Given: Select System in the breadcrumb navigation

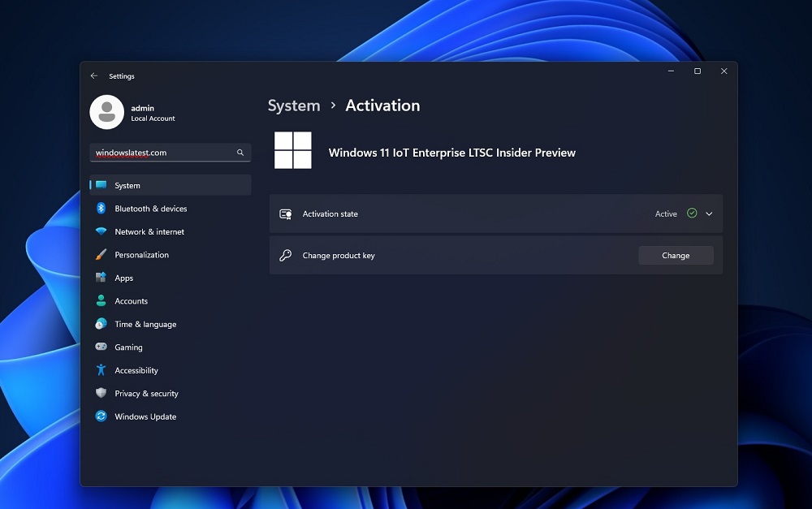Looking at the screenshot, I should pyautogui.click(x=294, y=106).
